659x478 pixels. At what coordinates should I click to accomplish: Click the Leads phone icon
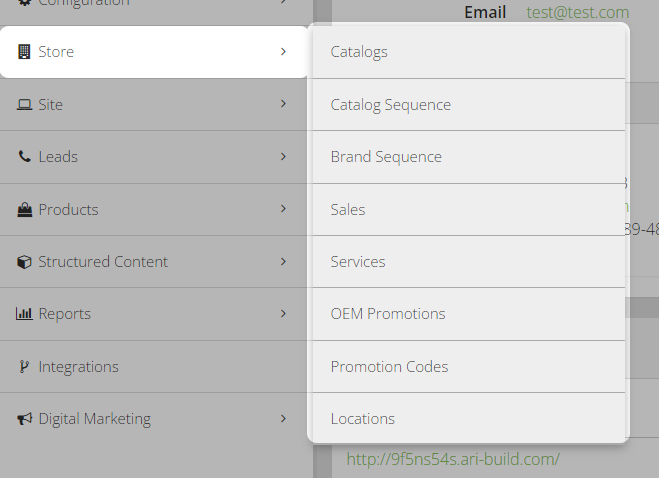coord(24,156)
